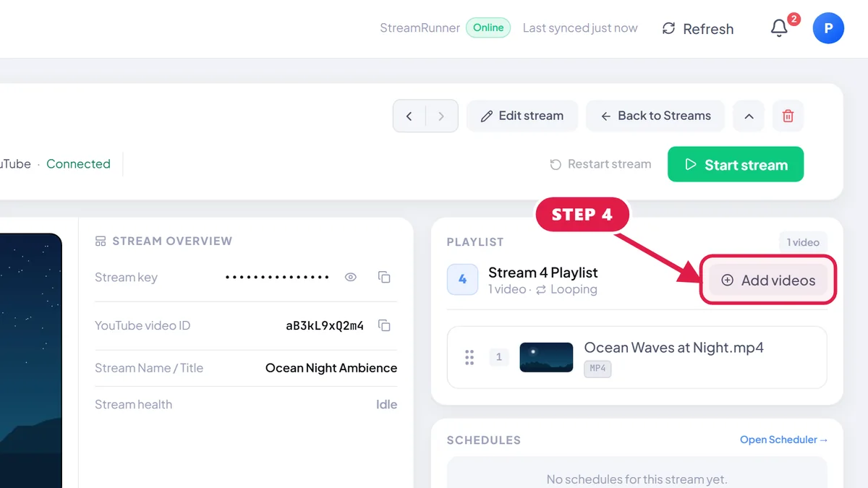This screenshot has width=868, height=488.
Task: Click the StreamRunner label
Action: click(420, 28)
